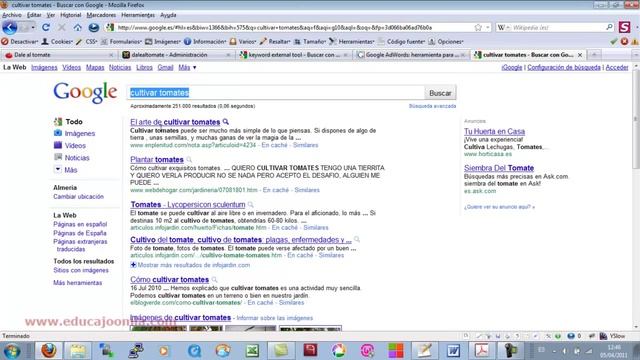Expand Mostrar más resultados de infojardin.com
The width and height of the screenshot is (640, 360).
click(x=190, y=265)
